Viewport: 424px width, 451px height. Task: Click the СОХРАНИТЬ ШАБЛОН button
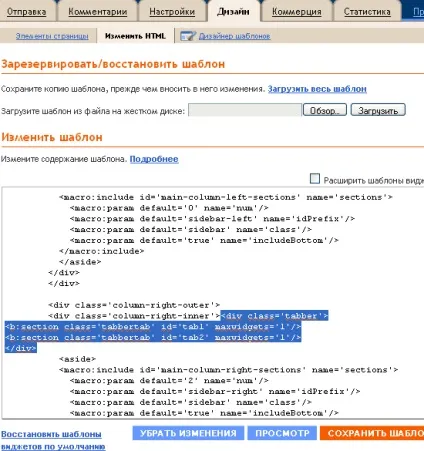click(x=372, y=433)
